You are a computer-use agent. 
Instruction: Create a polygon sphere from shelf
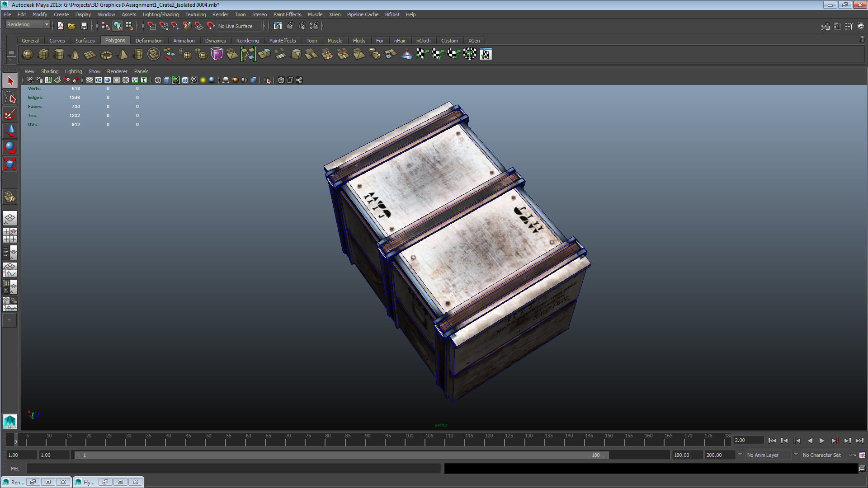pyautogui.click(x=28, y=54)
